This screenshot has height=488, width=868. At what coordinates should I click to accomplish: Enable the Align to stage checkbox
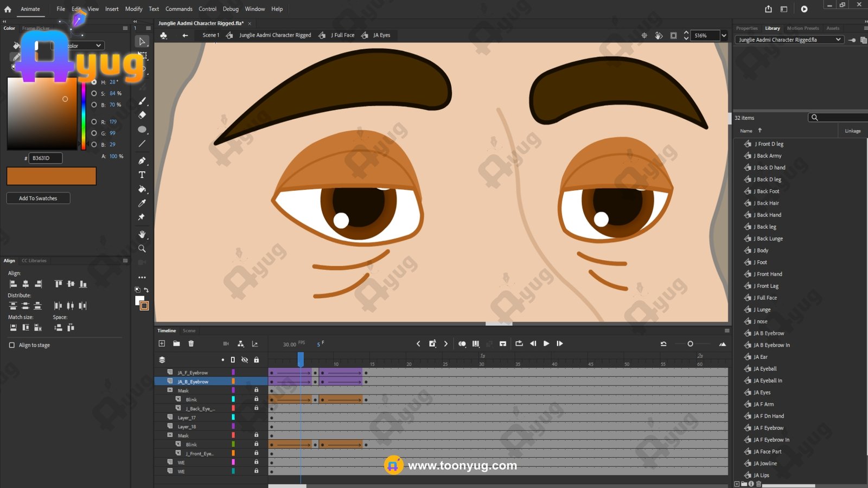tap(12, 345)
